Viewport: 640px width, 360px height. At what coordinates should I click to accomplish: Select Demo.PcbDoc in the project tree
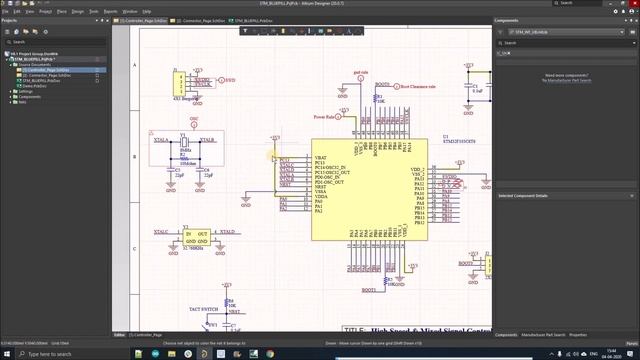point(35,86)
